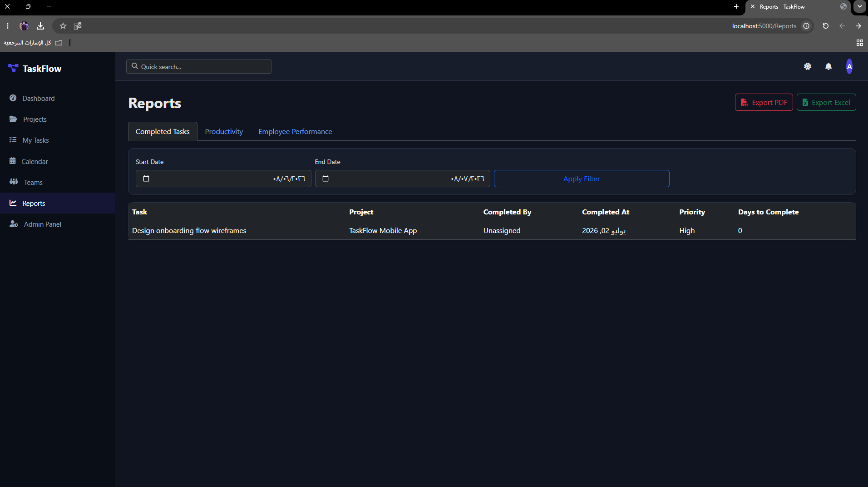The width and height of the screenshot is (868, 487).
Task: Switch to Productivity tab
Action: [x=224, y=131]
